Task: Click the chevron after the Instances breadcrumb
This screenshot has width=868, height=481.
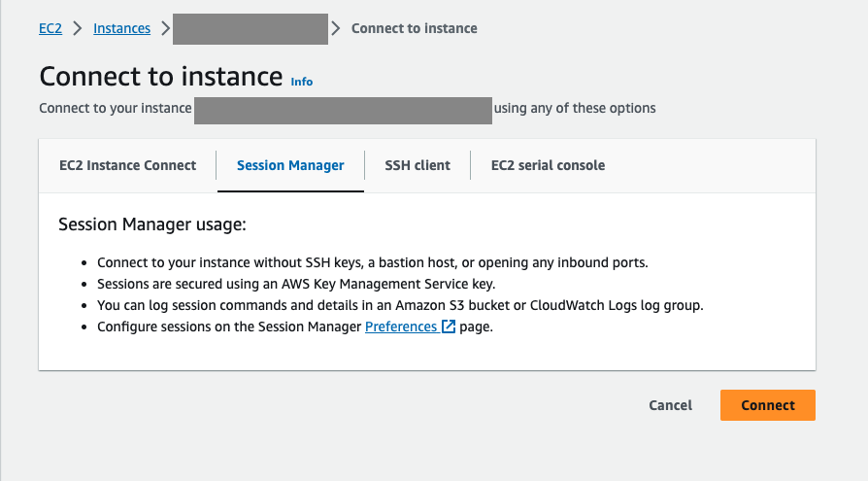Action: click(x=165, y=28)
